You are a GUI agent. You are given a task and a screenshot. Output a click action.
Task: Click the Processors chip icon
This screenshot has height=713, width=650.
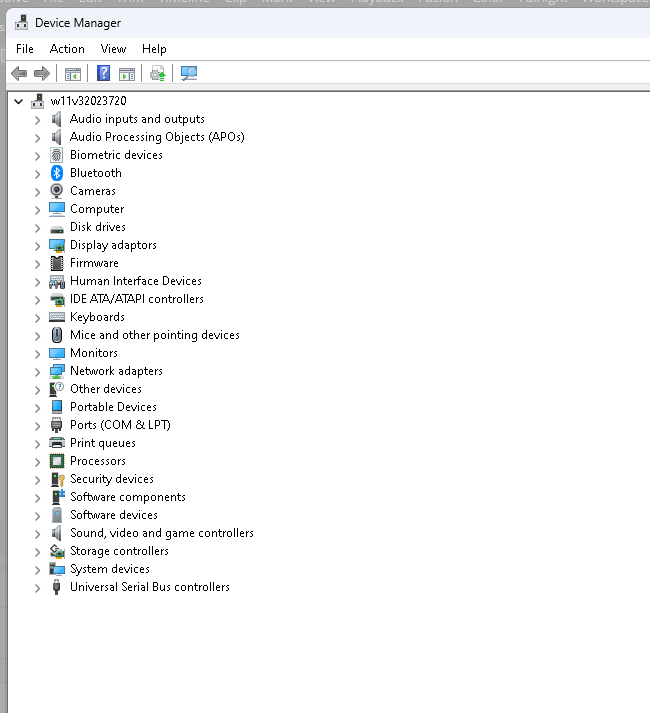point(57,461)
